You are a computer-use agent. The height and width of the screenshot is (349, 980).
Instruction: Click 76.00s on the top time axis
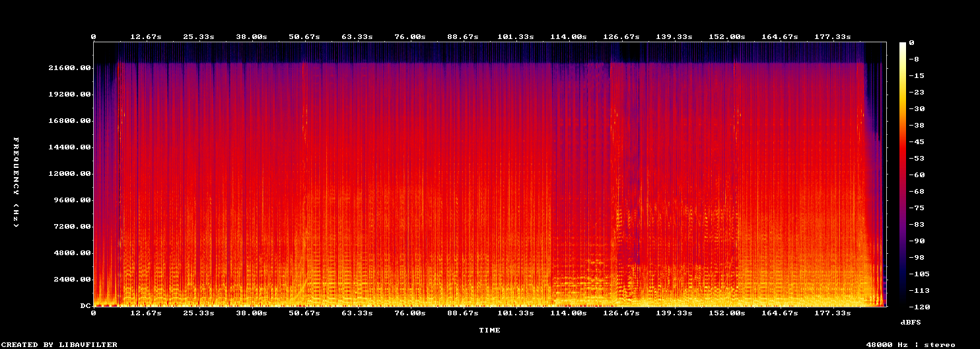tap(410, 36)
